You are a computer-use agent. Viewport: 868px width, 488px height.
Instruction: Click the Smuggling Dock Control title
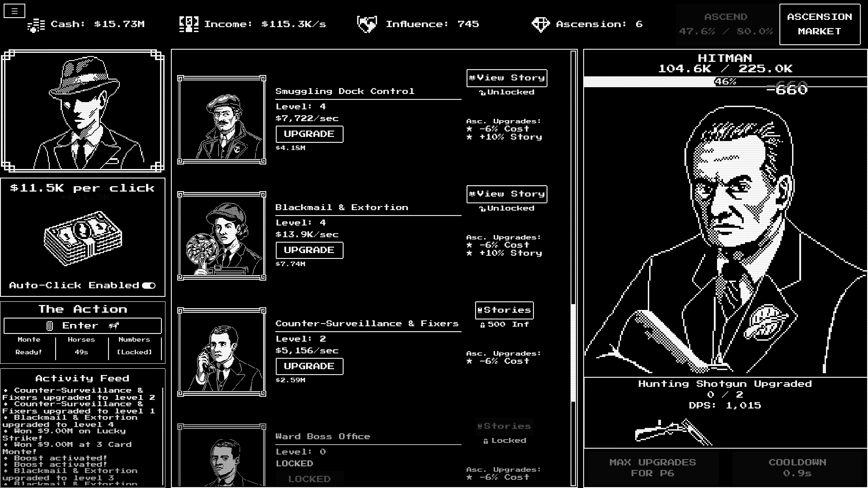coord(345,91)
